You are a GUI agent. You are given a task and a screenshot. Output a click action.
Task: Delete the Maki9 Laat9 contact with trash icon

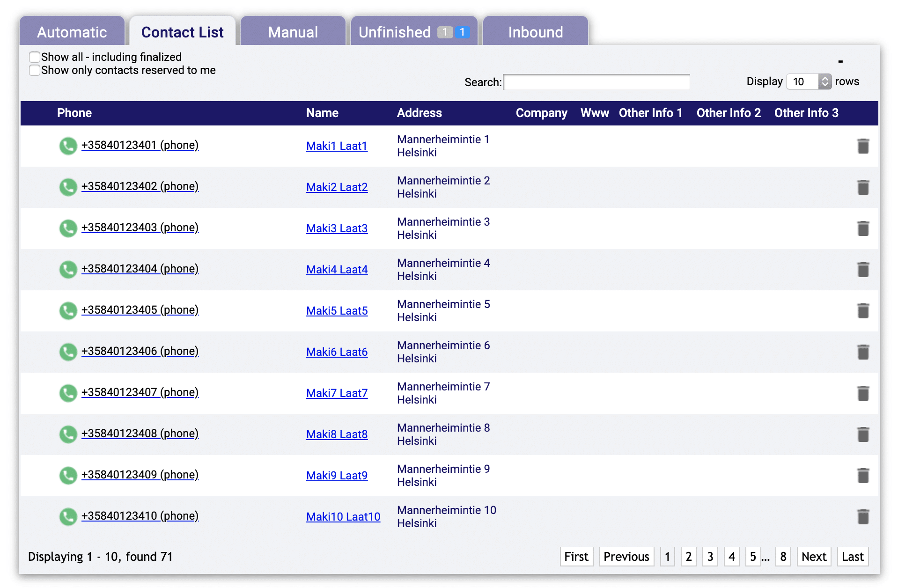point(863,476)
